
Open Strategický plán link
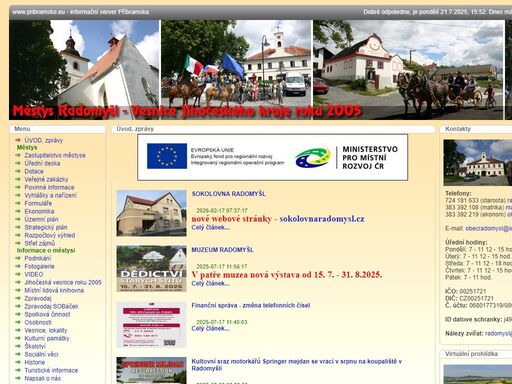pyautogui.click(x=46, y=227)
